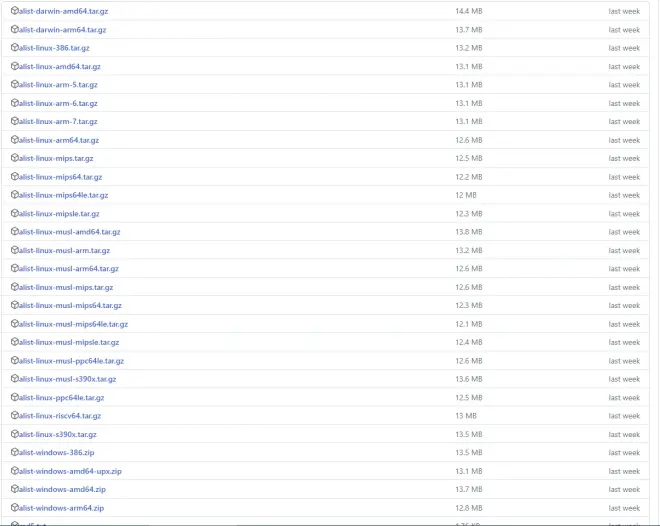Download alist-linux-mipsle.tar.gz

coord(59,214)
